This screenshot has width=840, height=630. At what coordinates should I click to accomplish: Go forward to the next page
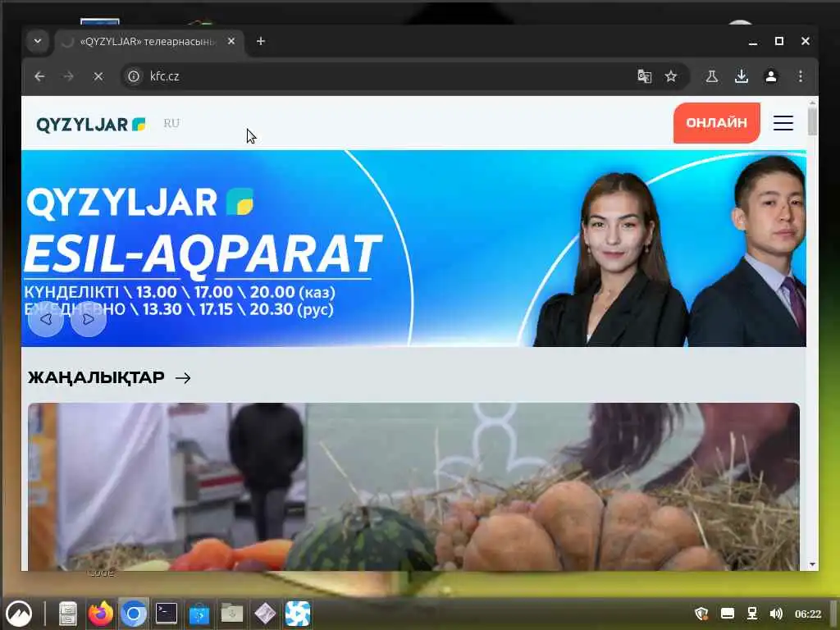point(69,76)
